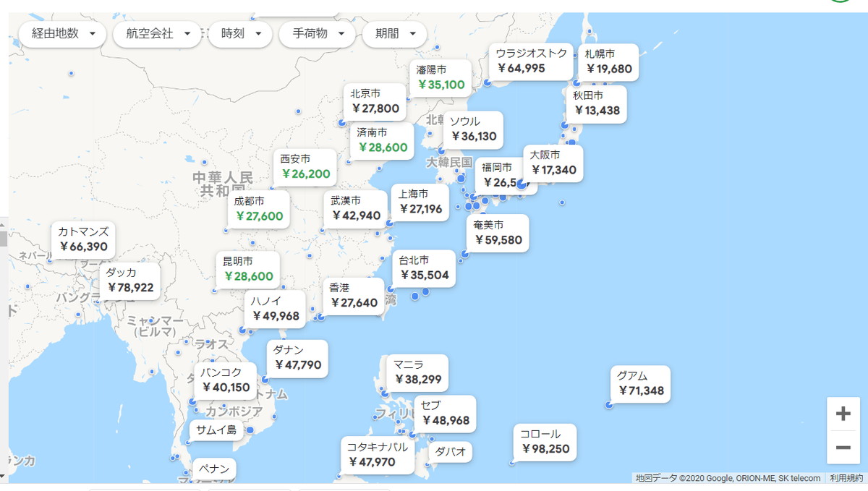Viewport: 868px width, 491px height.
Task: Choose the 済南市 ¥28,600 destination
Action: tap(382, 141)
